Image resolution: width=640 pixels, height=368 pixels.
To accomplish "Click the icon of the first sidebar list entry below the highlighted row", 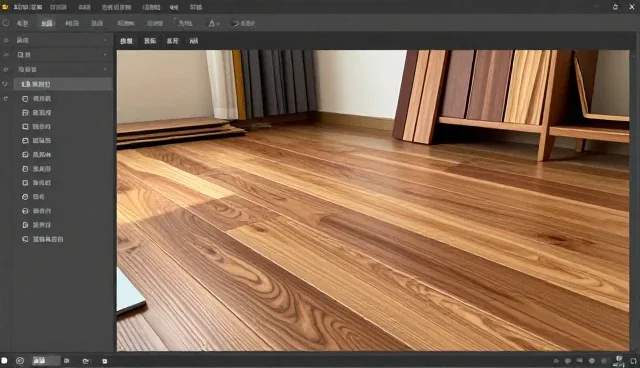I will click(25, 99).
